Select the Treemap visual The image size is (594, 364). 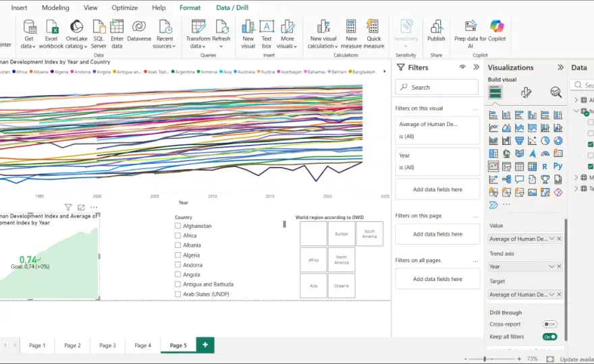[x=493, y=154]
